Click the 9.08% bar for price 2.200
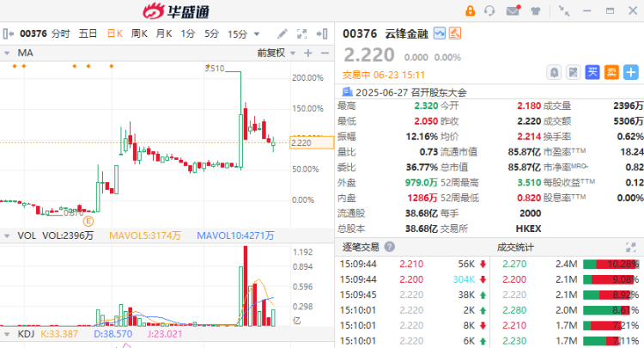 [x=611, y=279]
